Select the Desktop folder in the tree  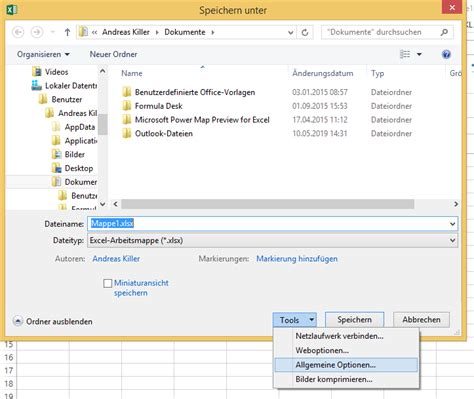pos(72,168)
